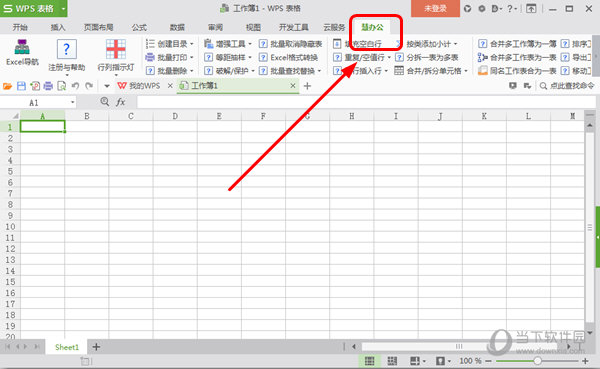Click the export to PDF icon

pyautogui.click(x=35, y=86)
